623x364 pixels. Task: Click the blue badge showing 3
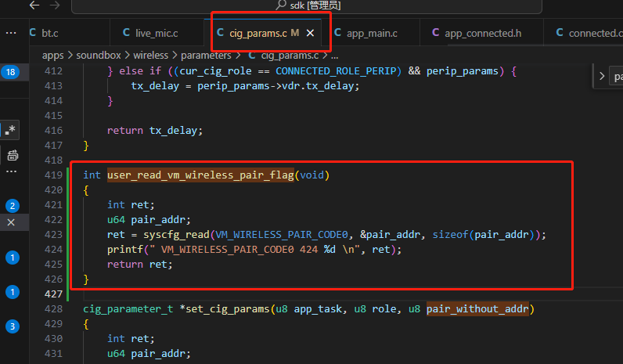13,326
